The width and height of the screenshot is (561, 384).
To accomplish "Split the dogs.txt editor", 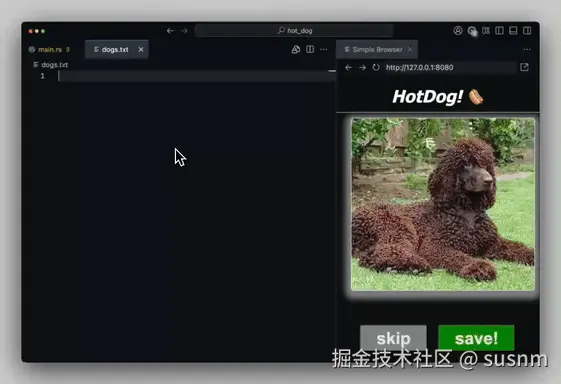I will coord(310,49).
